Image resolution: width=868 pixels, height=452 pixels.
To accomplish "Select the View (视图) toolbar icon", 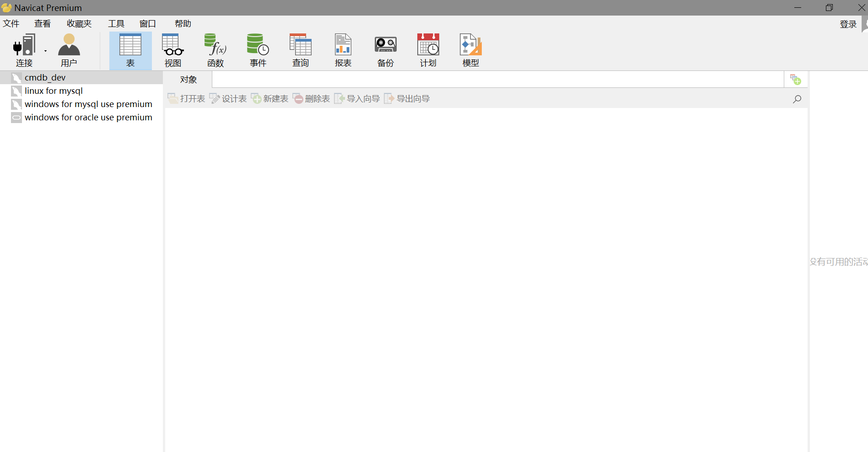I will pyautogui.click(x=173, y=50).
